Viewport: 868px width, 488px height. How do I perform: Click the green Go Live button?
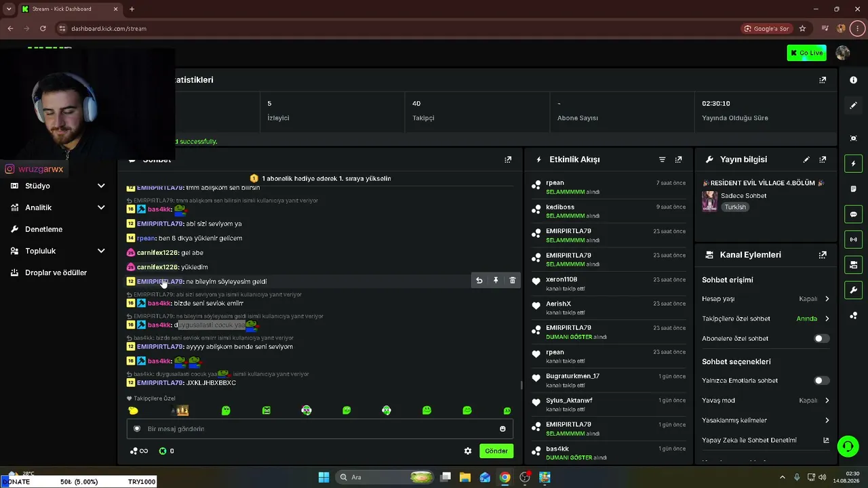[806, 53]
